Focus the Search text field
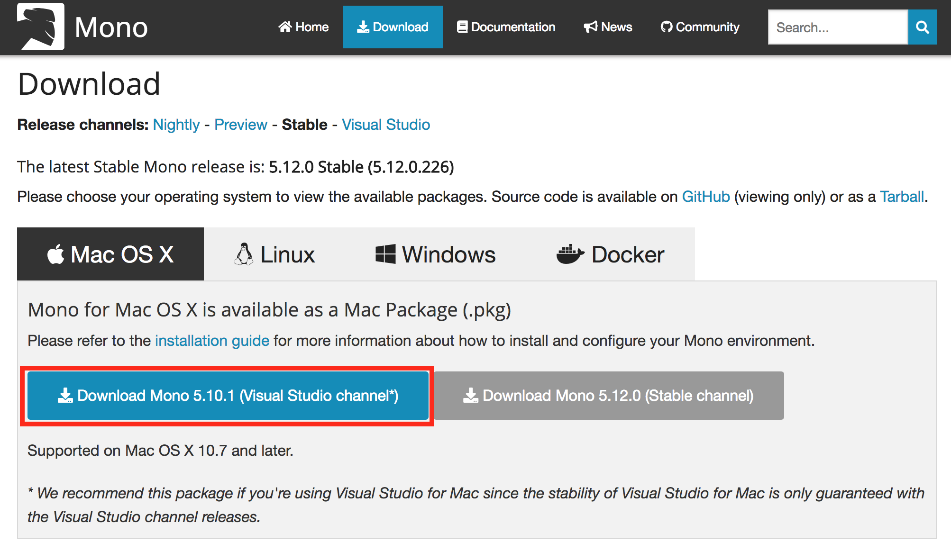The height and width of the screenshot is (560, 951). 837,27
